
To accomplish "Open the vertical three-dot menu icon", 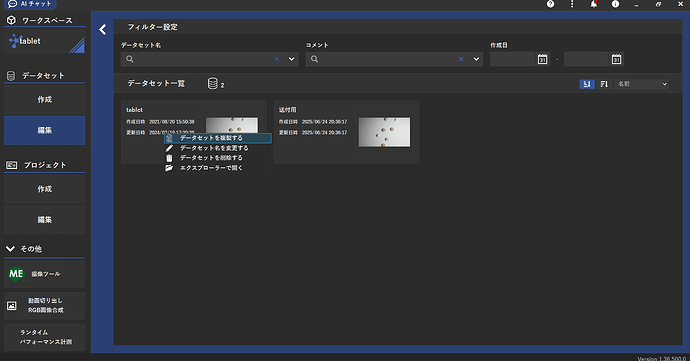I will (572, 4).
